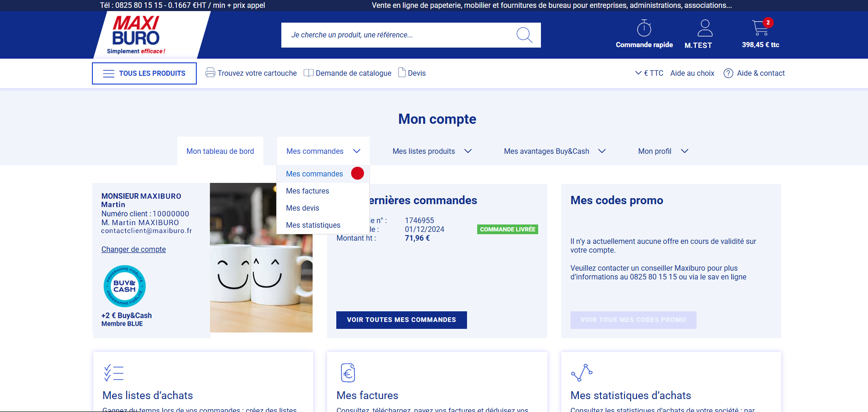The width and height of the screenshot is (868, 412).
Task: Expand the € TTC price dropdown
Action: click(x=649, y=73)
